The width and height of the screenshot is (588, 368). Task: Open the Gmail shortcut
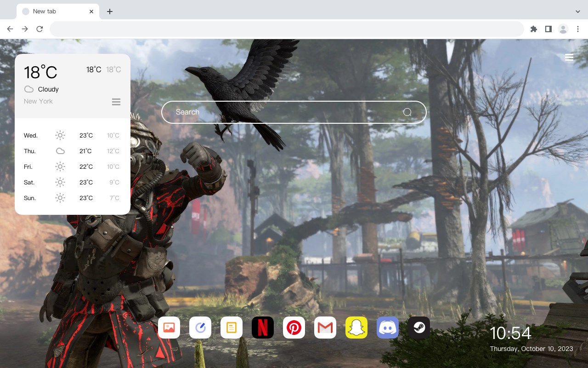click(325, 328)
